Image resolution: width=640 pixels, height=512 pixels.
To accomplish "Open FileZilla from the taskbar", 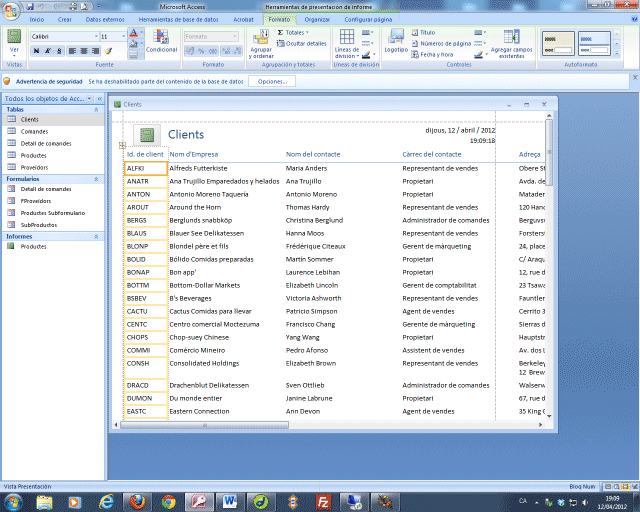I will pos(322,502).
